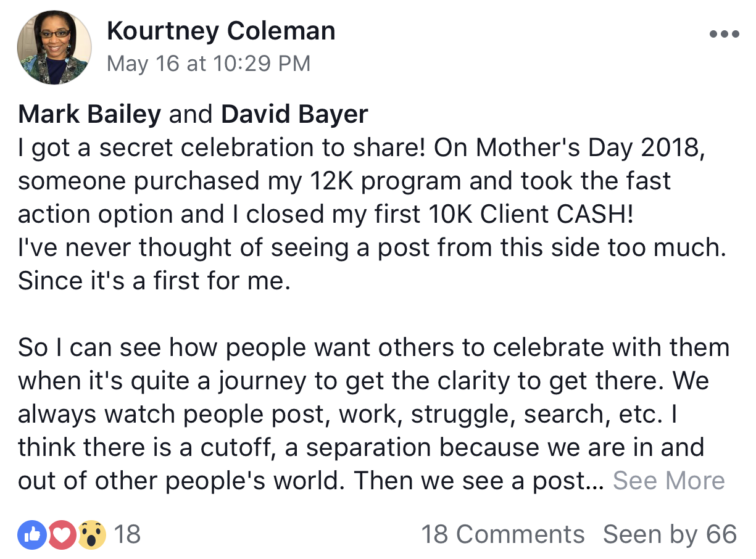
Task: Click the tagged name Mark Bailey
Action: coord(89,114)
